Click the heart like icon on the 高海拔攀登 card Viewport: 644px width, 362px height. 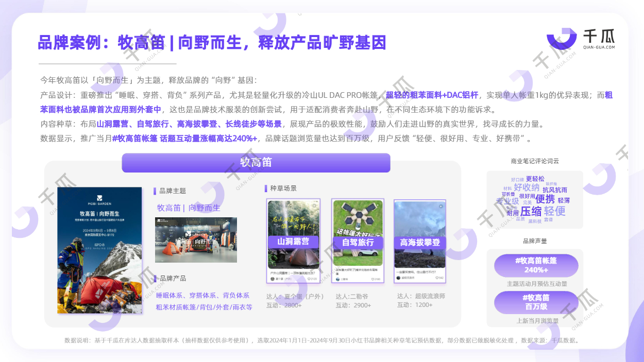click(436, 278)
